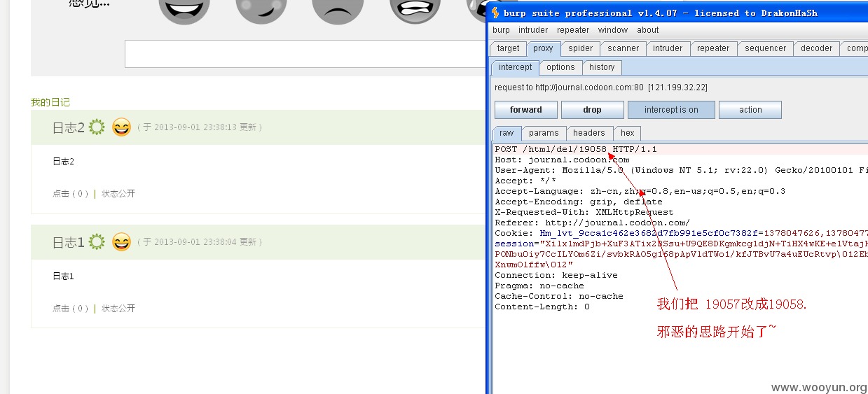The image size is (868, 394).
Task: Click the drop button
Action: click(x=592, y=110)
